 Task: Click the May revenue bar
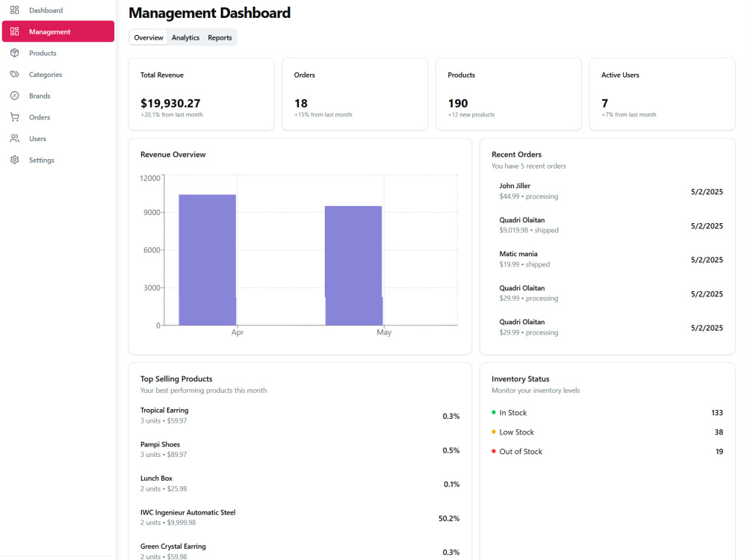[353, 266]
